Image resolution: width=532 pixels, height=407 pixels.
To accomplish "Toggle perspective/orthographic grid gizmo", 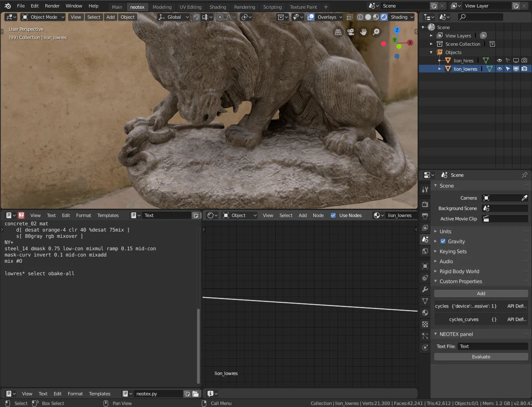I will click(x=338, y=32).
